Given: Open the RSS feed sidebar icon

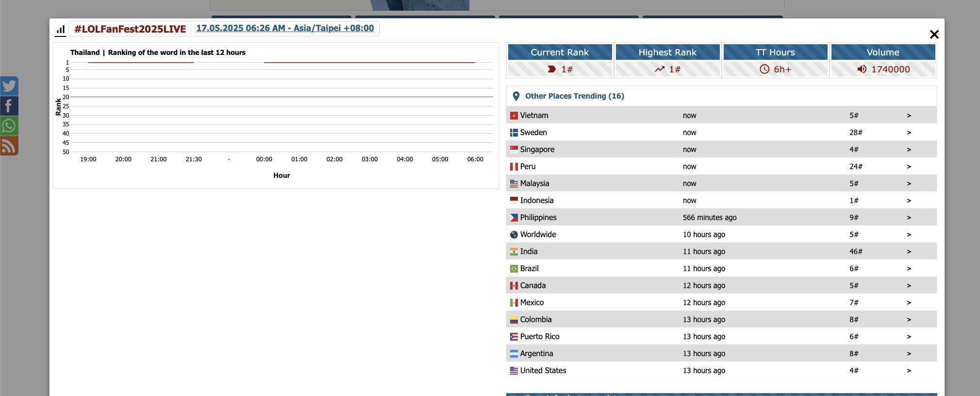Looking at the screenshot, I should pos(9,146).
